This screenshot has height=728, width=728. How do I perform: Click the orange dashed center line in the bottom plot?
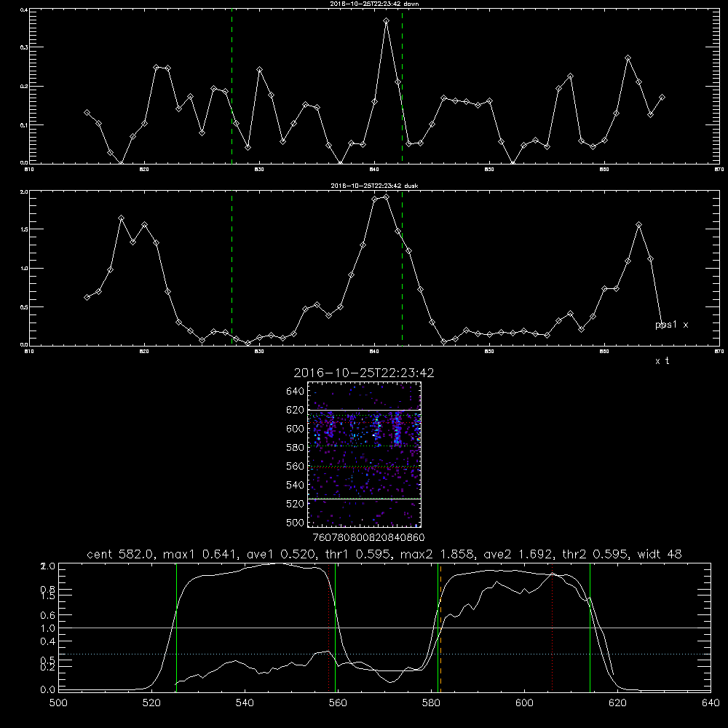pos(440,627)
